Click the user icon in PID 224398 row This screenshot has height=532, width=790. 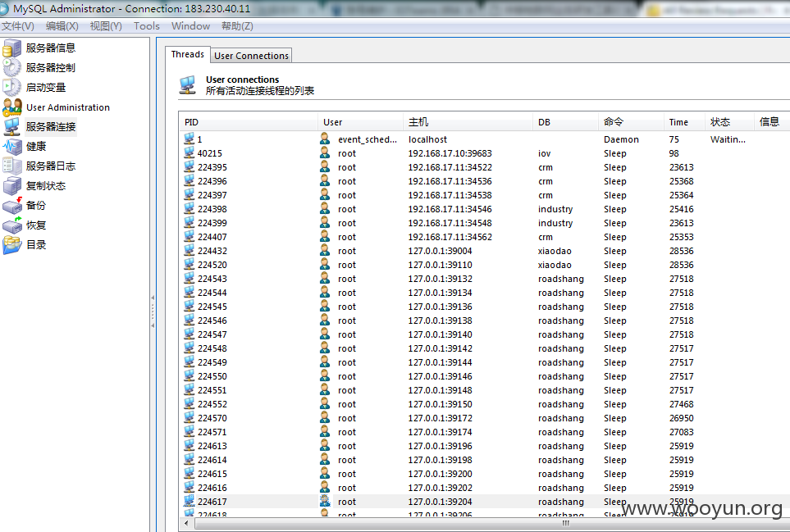click(x=325, y=209)
